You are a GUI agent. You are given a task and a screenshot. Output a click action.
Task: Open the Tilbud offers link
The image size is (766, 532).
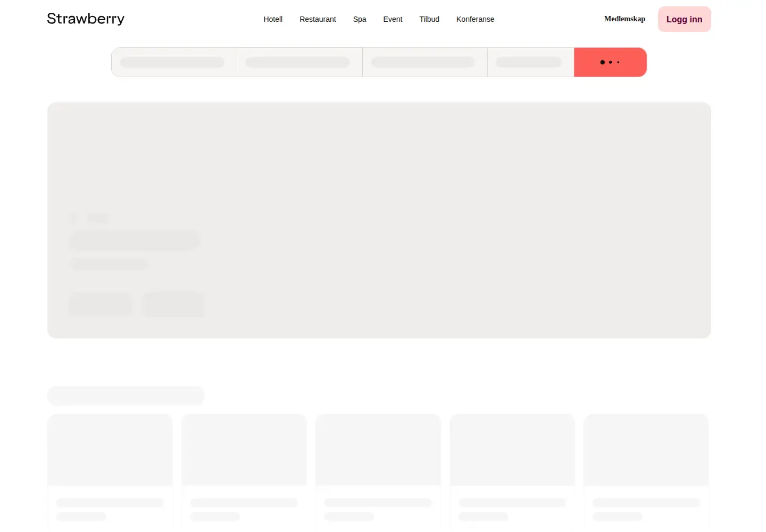[x=429, y=19]
